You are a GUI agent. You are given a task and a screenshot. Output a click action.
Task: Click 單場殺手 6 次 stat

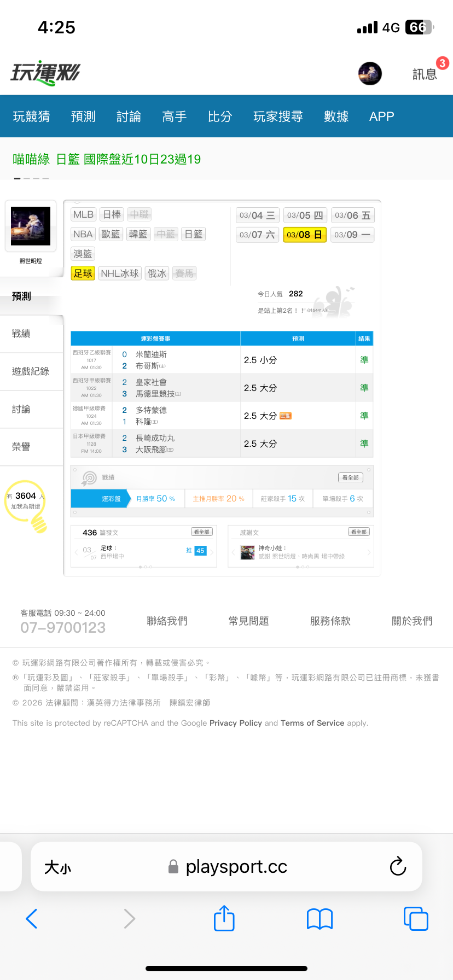[343, 498]
